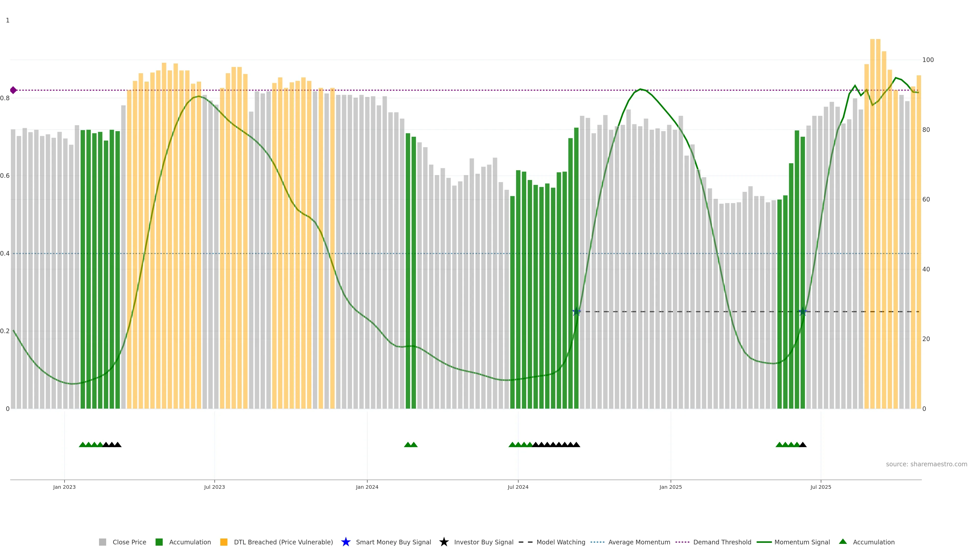980x551 pixels.
Task: Click the grey Close Price legend square
Action: (x=103, y=542)
